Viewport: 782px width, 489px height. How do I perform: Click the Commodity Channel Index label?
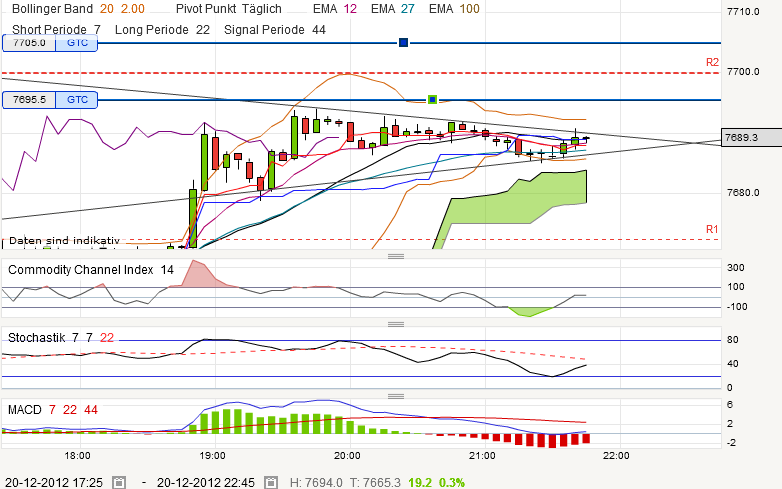click(x=81, y=270)
